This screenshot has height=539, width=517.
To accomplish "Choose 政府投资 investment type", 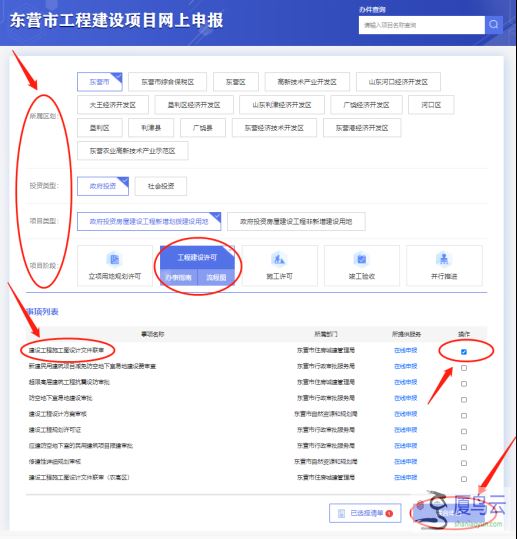I will [x=103, y=186].
